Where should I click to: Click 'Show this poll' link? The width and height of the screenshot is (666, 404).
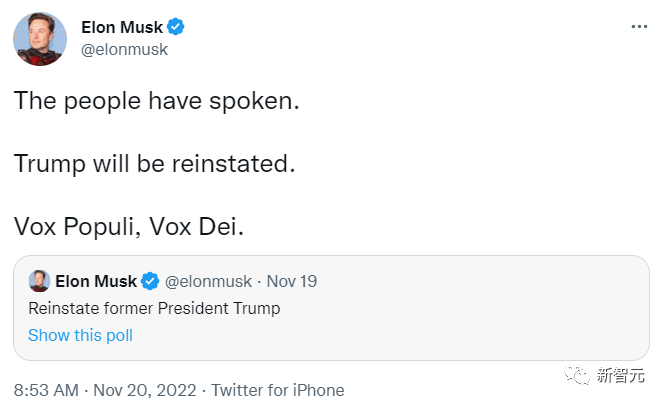point(80,335)
